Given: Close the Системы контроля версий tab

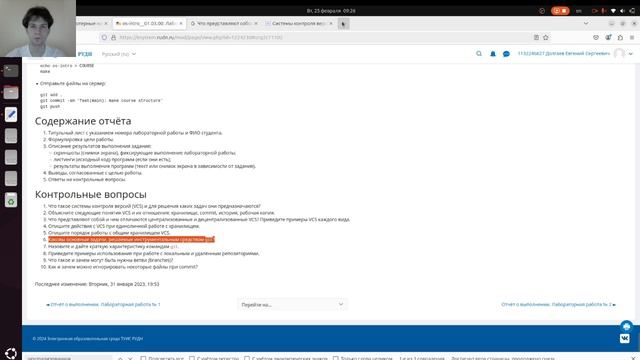Looking at the screenshot, I should [331, 23].
